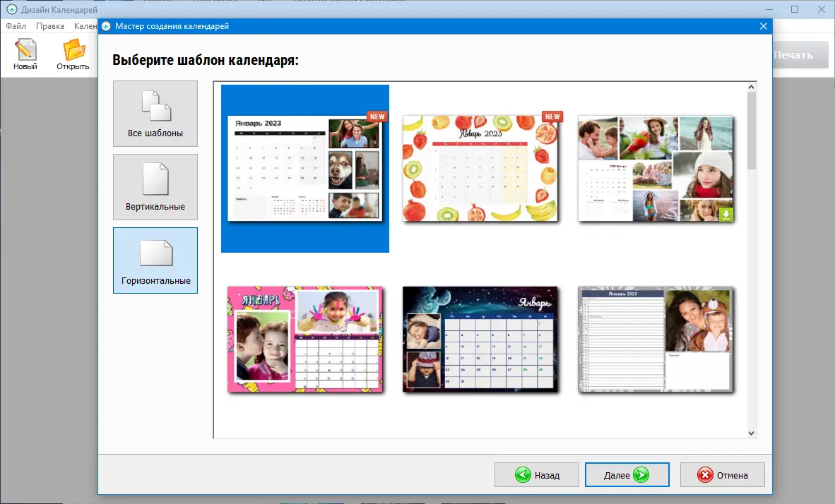Click the Отмена button

tap(722, 475)
